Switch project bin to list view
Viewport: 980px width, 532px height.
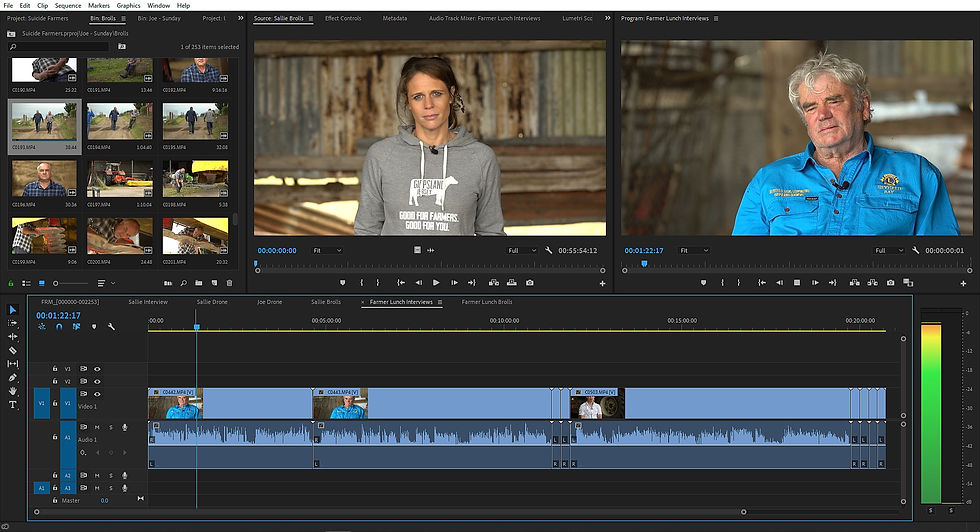click(25, 283)
